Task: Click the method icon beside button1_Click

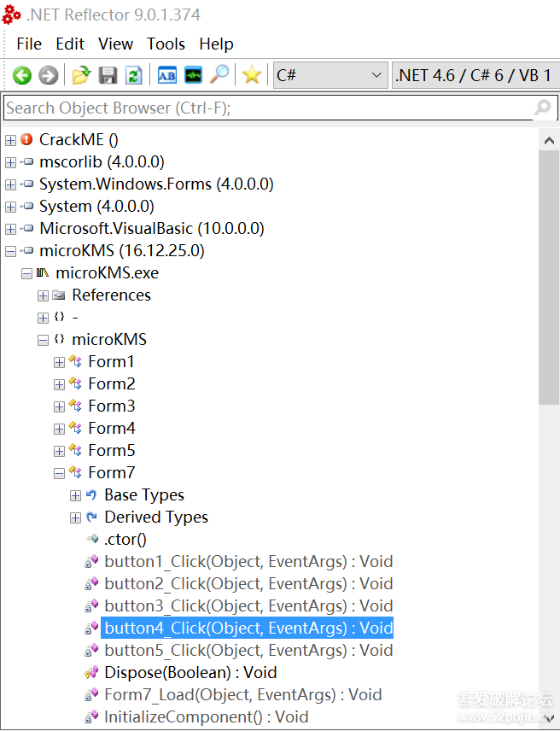Action: 91,561
